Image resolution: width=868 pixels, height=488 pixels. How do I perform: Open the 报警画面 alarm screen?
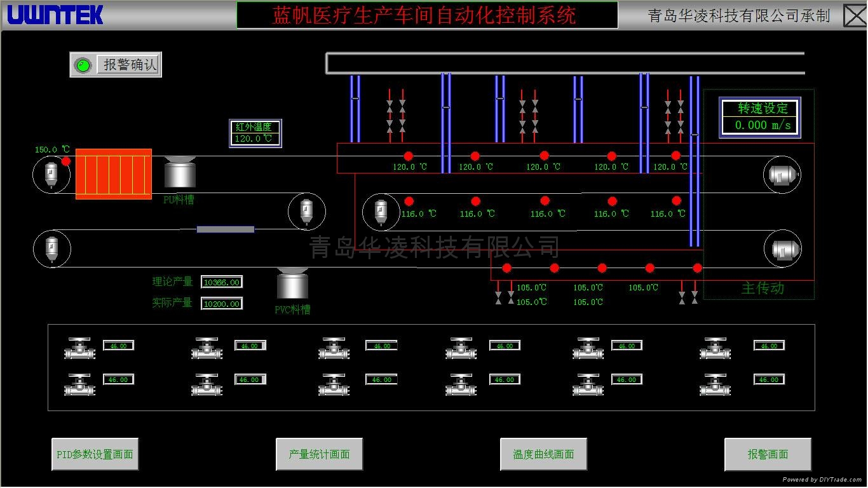[x=768, y=454]
